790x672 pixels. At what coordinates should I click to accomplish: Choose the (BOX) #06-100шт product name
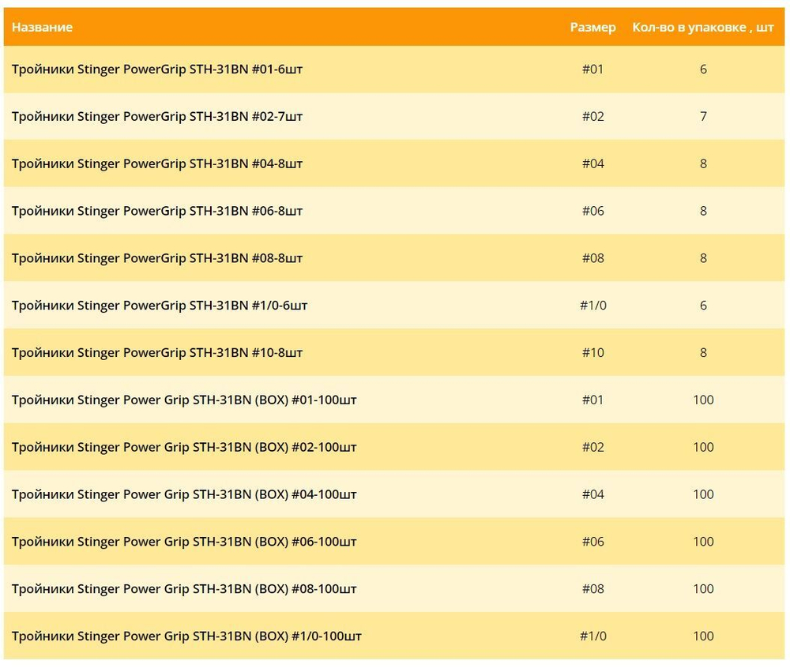[x=184, y=542]
